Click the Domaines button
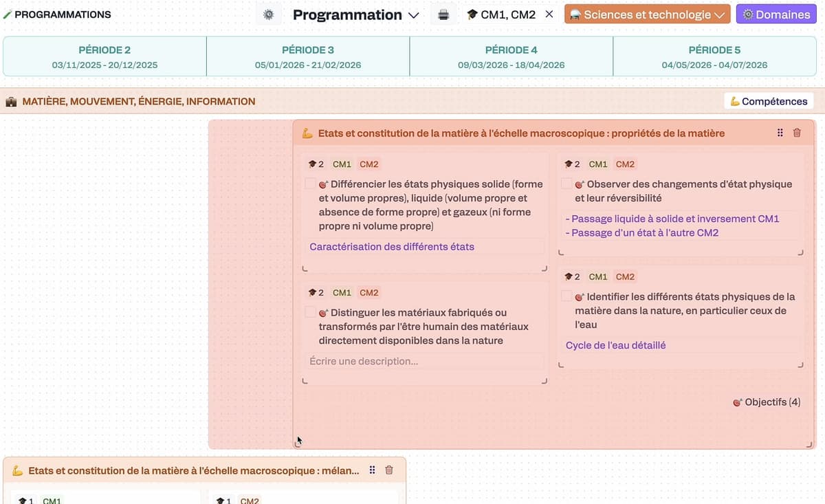Screen dimensions: 825x504 [776, 14]
